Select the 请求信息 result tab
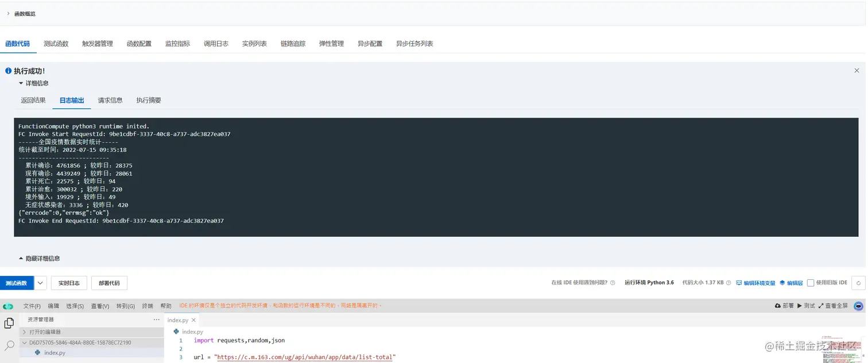Image resolution: width=868 pixels, height=363 pixels. pos(110,100)
